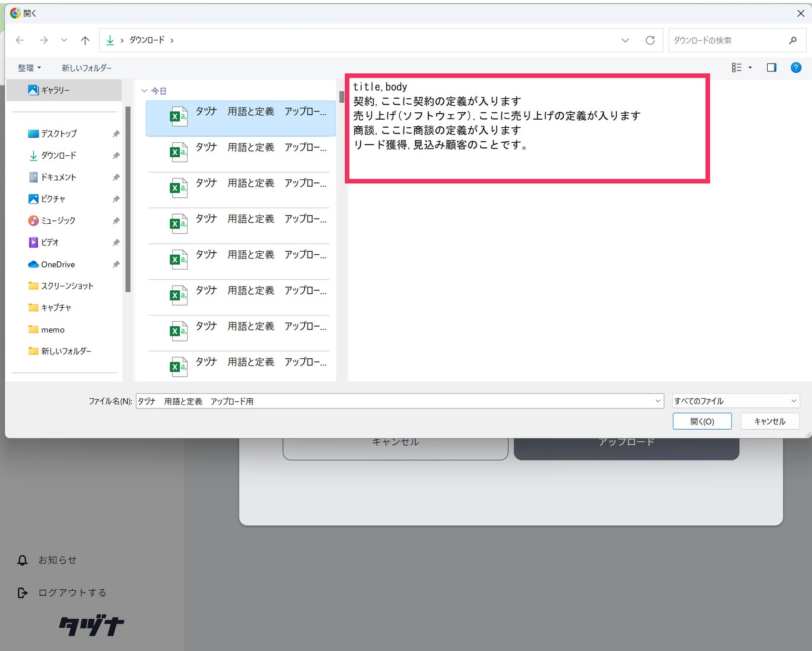The height and width of the screenshot is (651, 812).
Task: Open ミュージック in the sidebar
Action: coord(58,220)
